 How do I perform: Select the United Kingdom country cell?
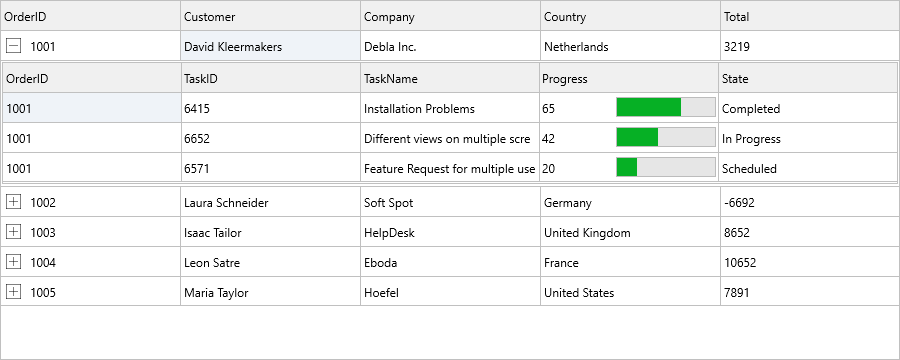(x=630, y=232)
